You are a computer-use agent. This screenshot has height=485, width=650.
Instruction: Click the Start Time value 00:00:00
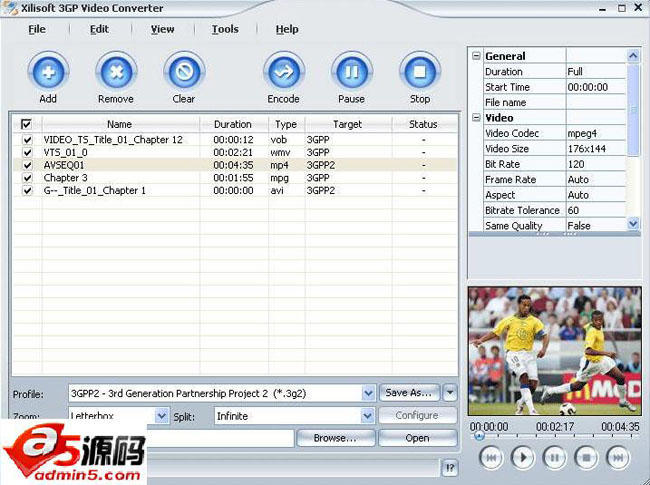click(x=596, y=87)
